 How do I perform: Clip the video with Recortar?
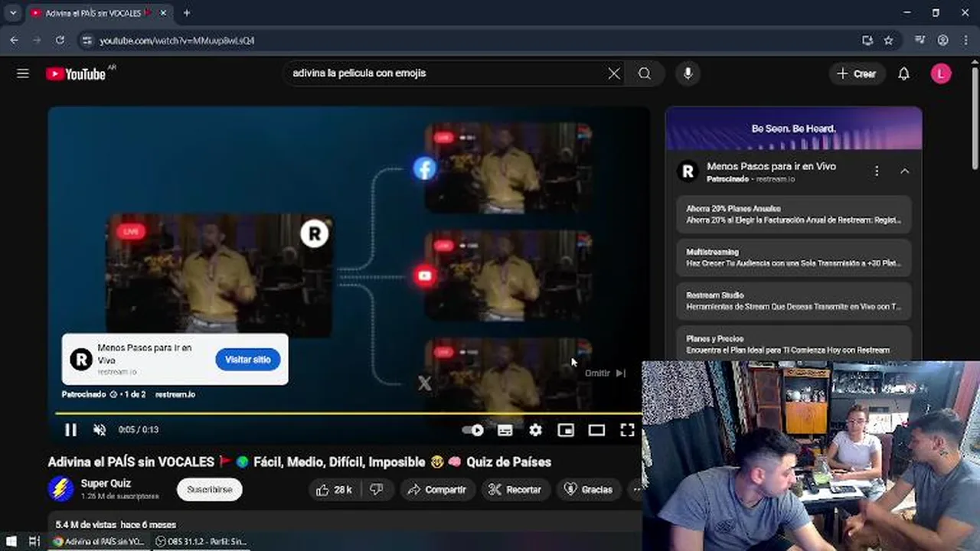click(x=514, y=490)
